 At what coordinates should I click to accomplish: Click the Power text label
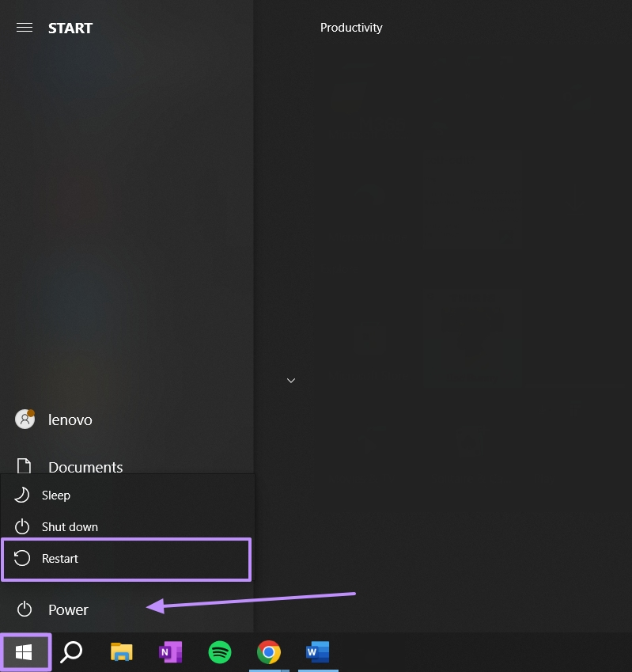tap(68, 609)
